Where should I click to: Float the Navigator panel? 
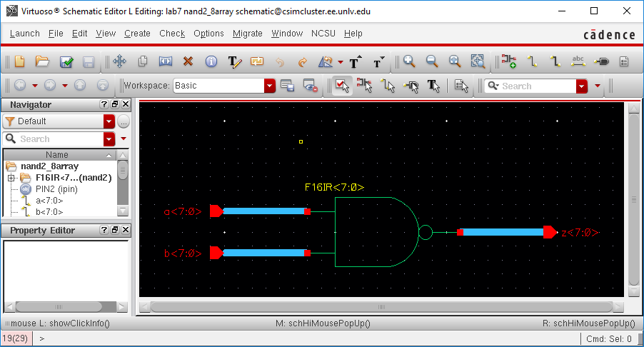[115, 104]
